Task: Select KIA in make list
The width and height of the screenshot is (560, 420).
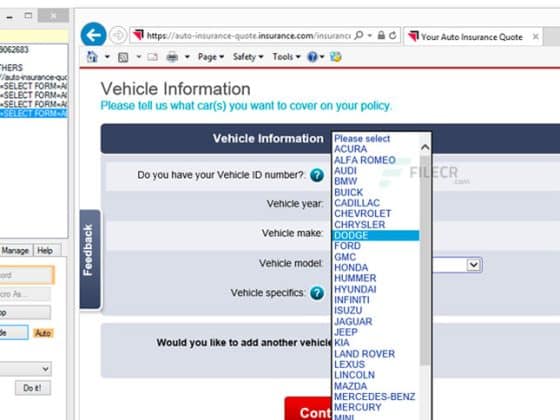Action: click(342, 342)
